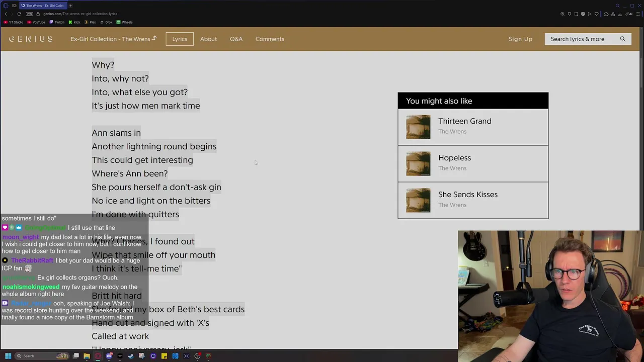This screenshot has height=362, width=644.
Task: Open the AI assistant icon
Action: tap(629, 14)
